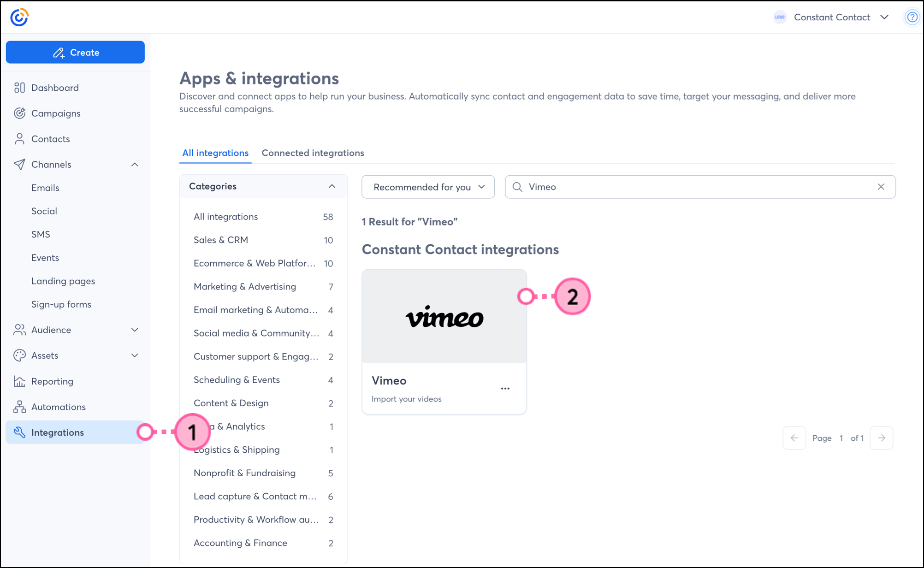Open Recommended for you sort dropdown
The image size is (924, 568).
point(428,187)
